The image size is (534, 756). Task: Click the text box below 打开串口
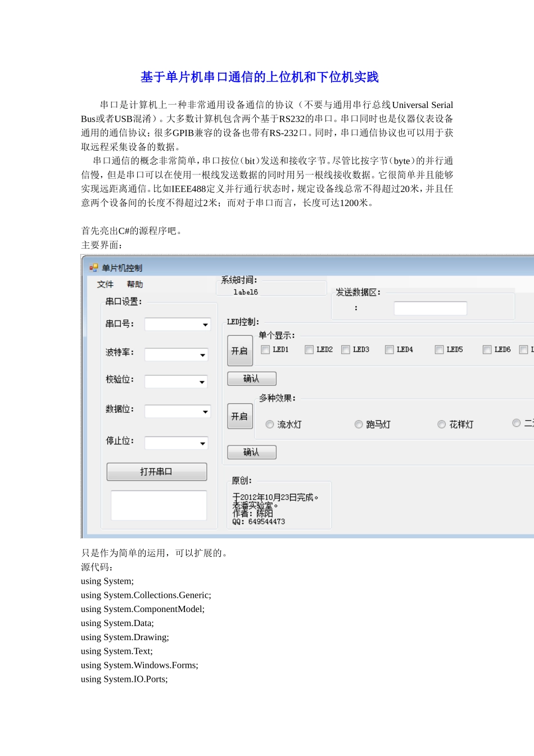(159, 505)
